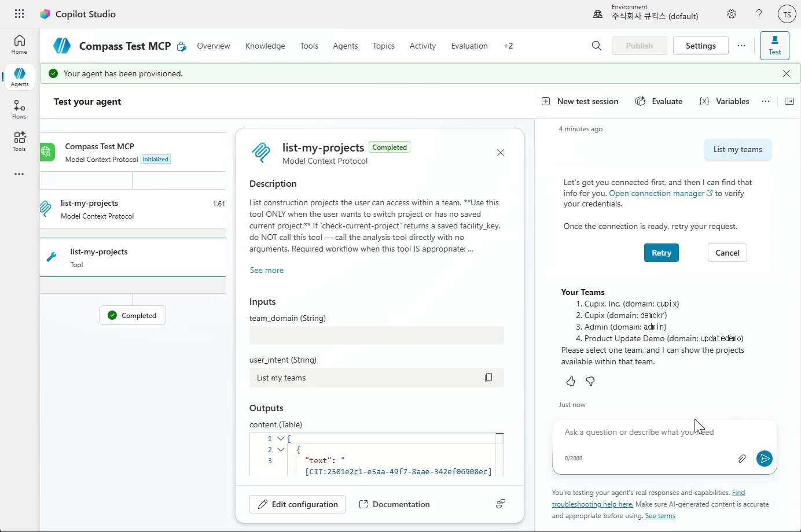Close the list-my-projects details card
The image size is (801, 532).
point(501,153)
